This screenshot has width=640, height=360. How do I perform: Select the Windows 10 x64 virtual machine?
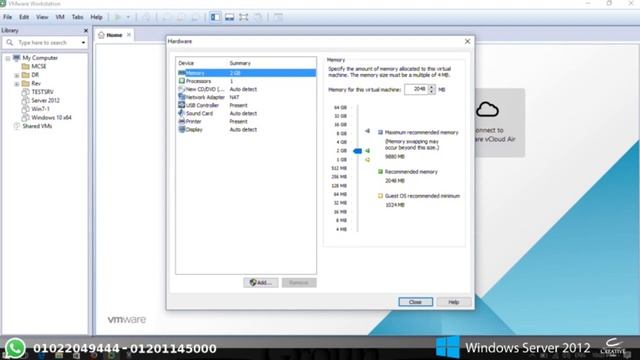coord(51,118)
